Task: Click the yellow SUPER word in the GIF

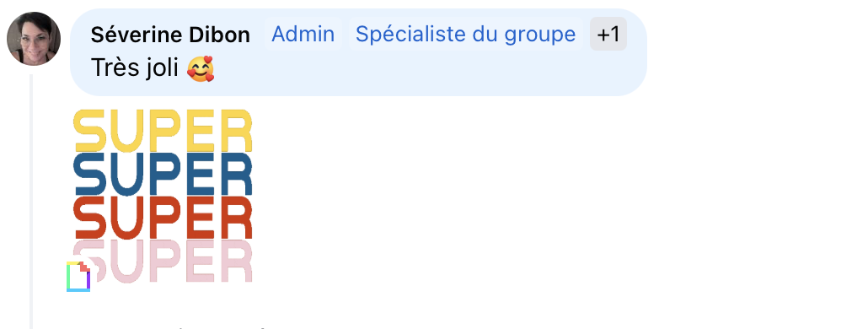Action: (x=163, y=131)
